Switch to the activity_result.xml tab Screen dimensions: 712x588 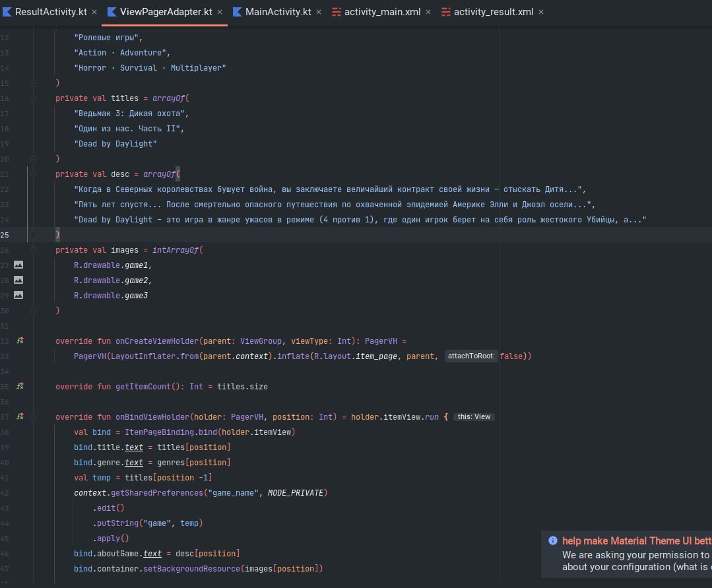[494, 12]
